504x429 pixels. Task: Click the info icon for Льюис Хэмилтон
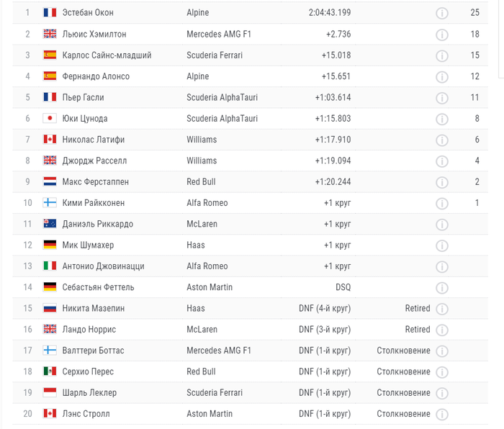pyautogui.click(x=442, y=35)
